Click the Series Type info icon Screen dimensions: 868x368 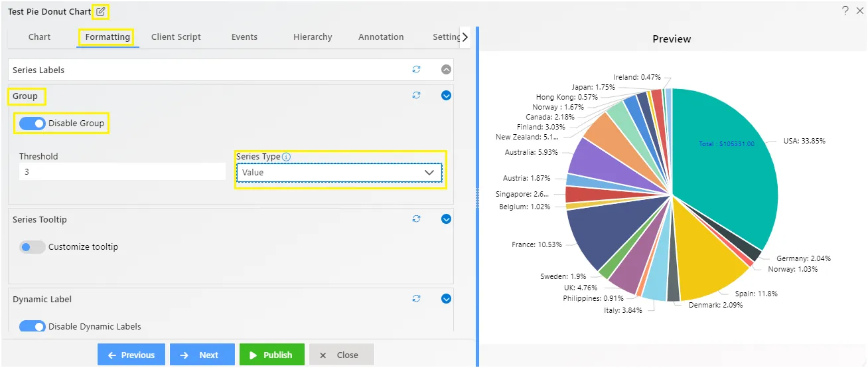click(x=286, y=157)
